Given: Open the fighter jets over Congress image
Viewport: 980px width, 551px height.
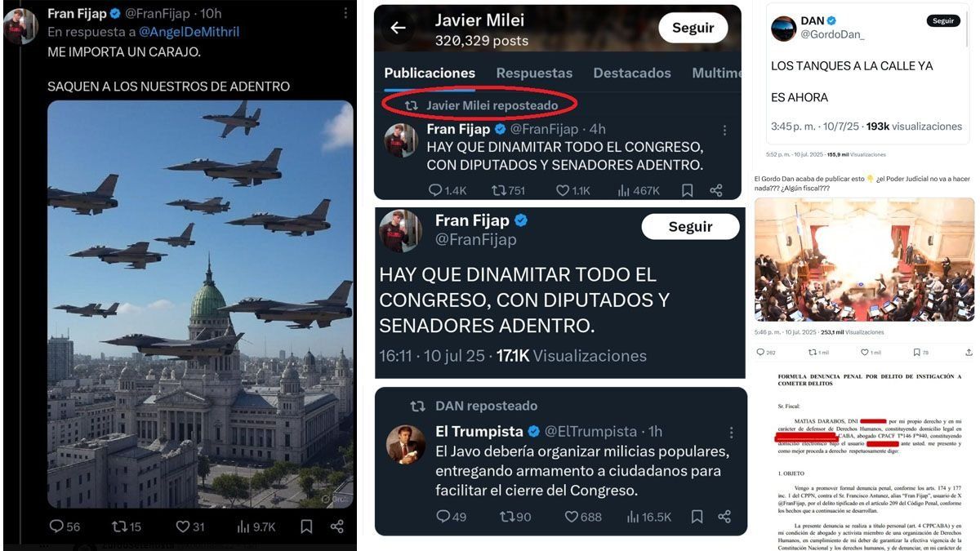Looking at the screenshot, I should (200, 304).
